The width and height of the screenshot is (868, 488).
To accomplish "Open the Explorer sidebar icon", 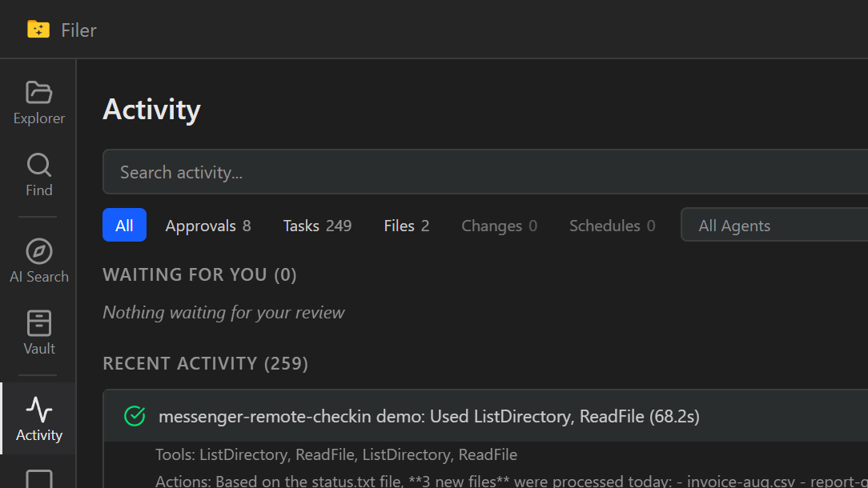I will click(x=38, y=92).
